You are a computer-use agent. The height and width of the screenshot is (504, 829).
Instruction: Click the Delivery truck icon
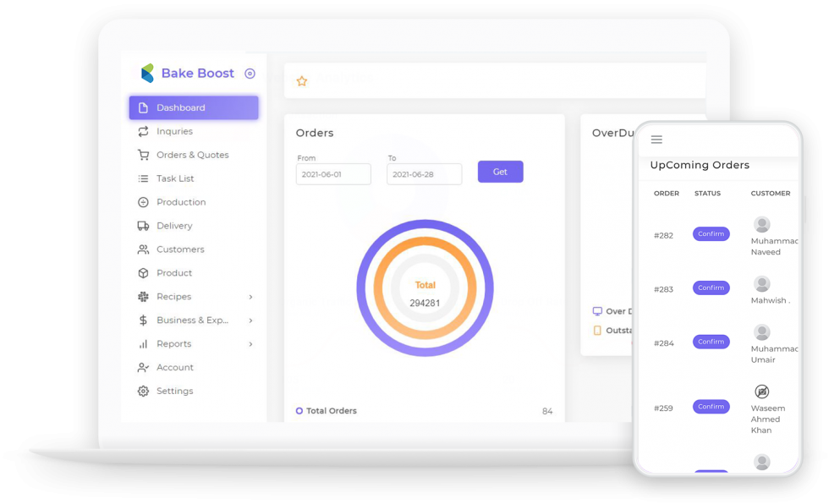143,226
